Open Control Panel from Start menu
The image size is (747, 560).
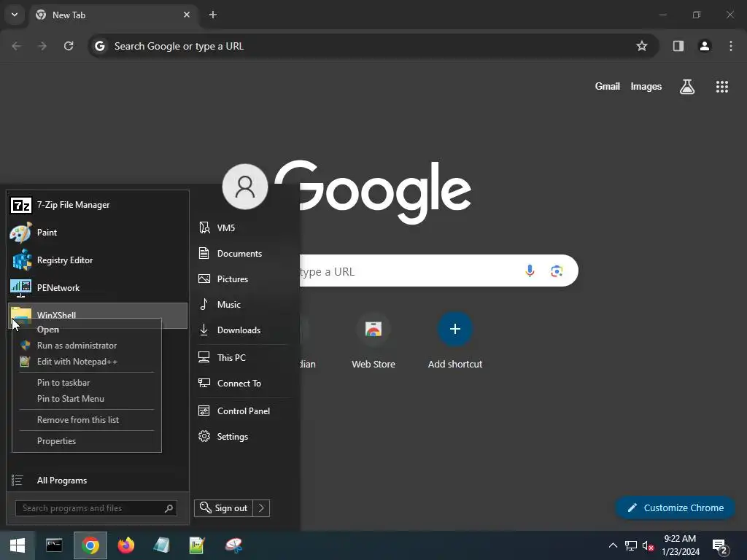click(x=243, y=411)
